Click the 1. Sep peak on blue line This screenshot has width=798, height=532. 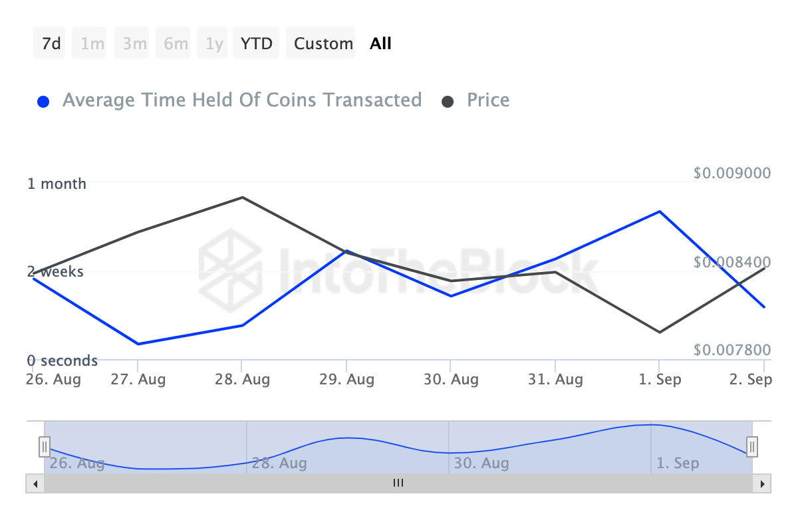click(x=659, y=211)
